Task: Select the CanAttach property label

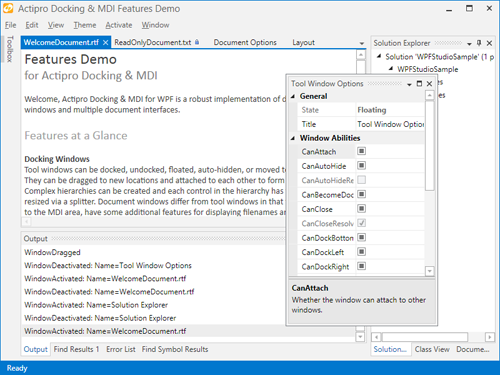Action: [319, 152]
